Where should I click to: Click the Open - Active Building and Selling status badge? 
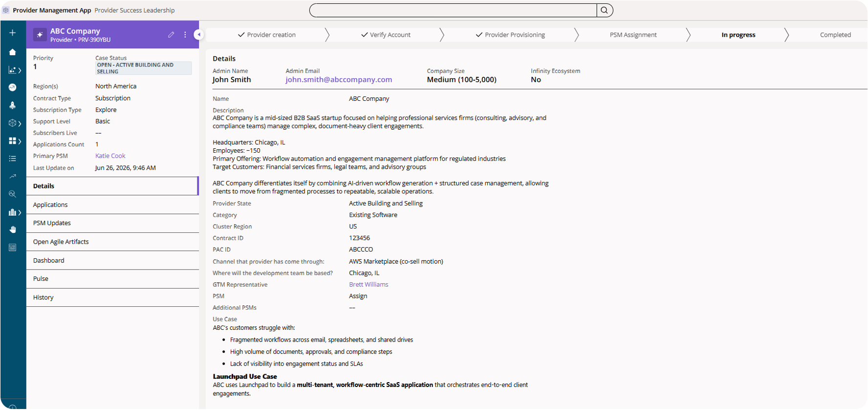pyautogui.click(x=143, y=68)
